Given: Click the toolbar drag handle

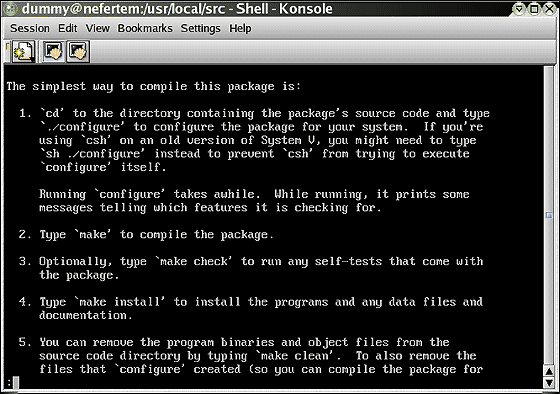Looking at the screenshot, I should point(7,52).
